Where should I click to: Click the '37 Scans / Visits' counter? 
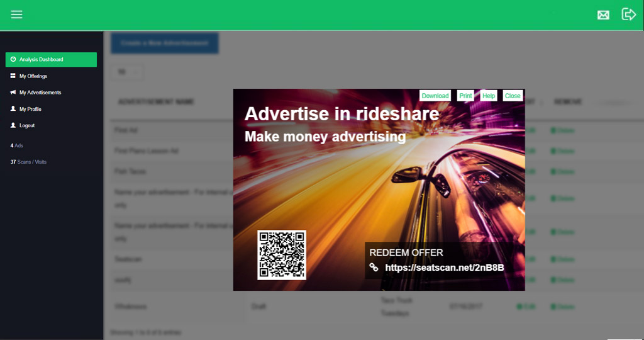coord(28,162)
